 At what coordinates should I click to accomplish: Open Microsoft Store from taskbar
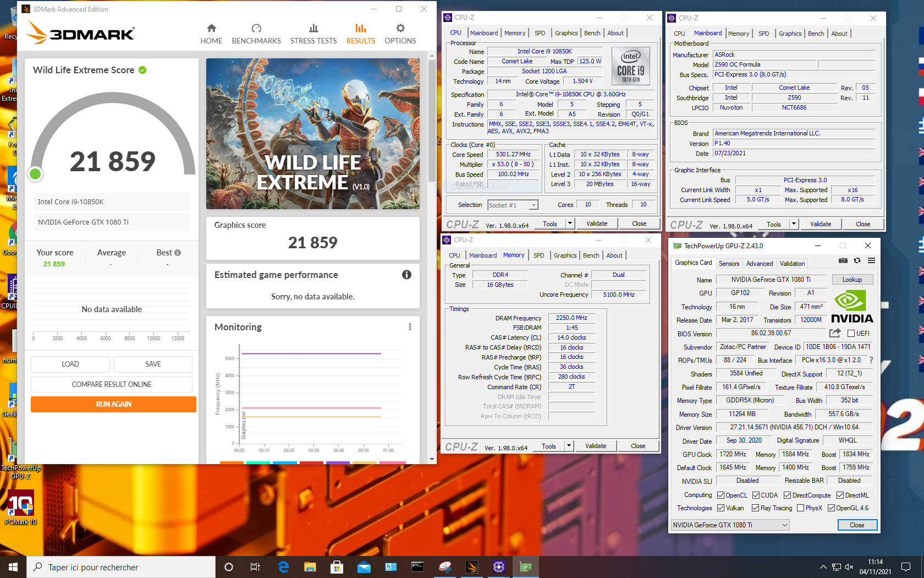point(337,567)
